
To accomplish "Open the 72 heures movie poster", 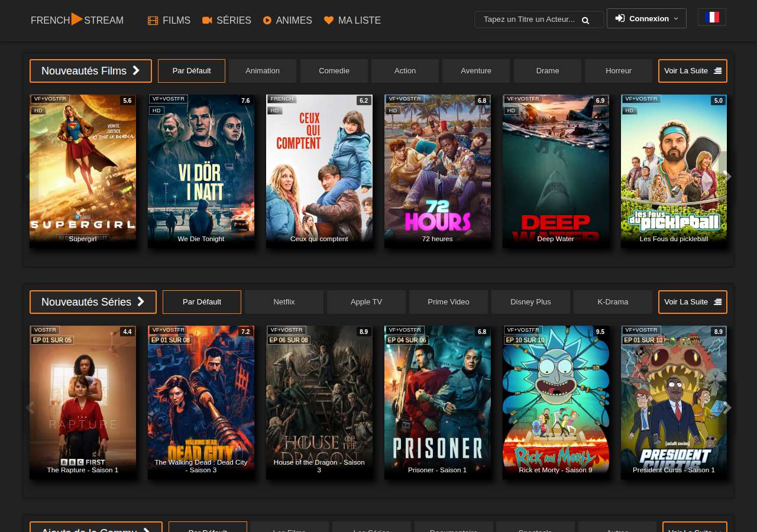I will (438, 171).
